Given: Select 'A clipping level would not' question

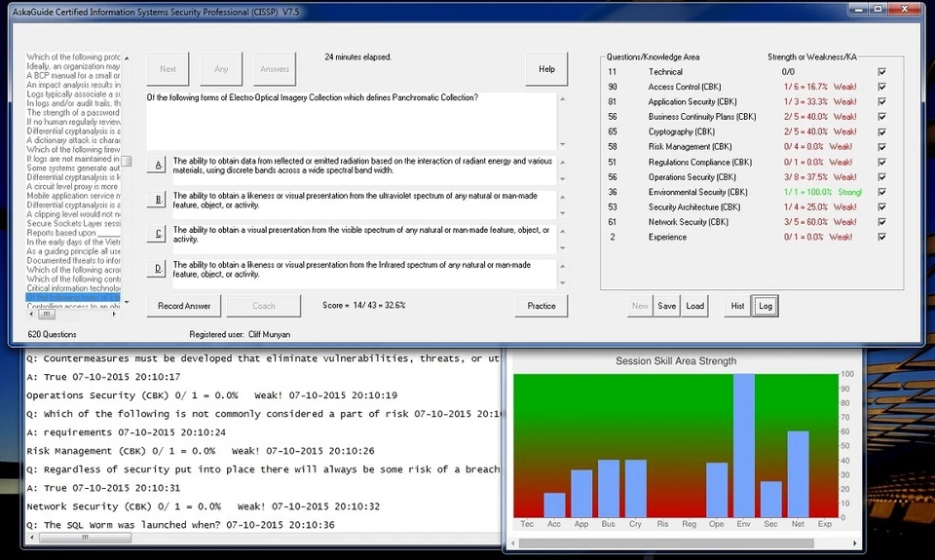Looking at the screenshot, I should tap(73, 214).
